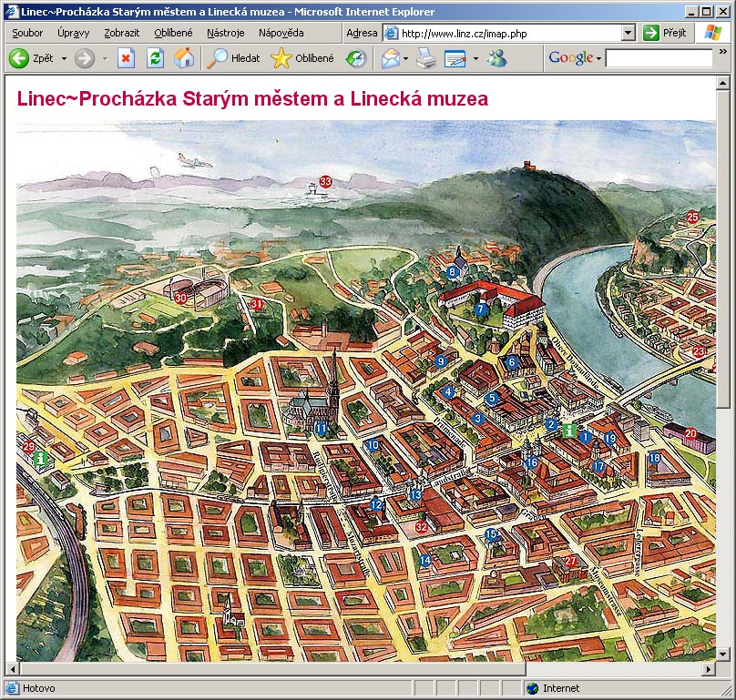Open the Messenger people icon

[x=497, y=58]
